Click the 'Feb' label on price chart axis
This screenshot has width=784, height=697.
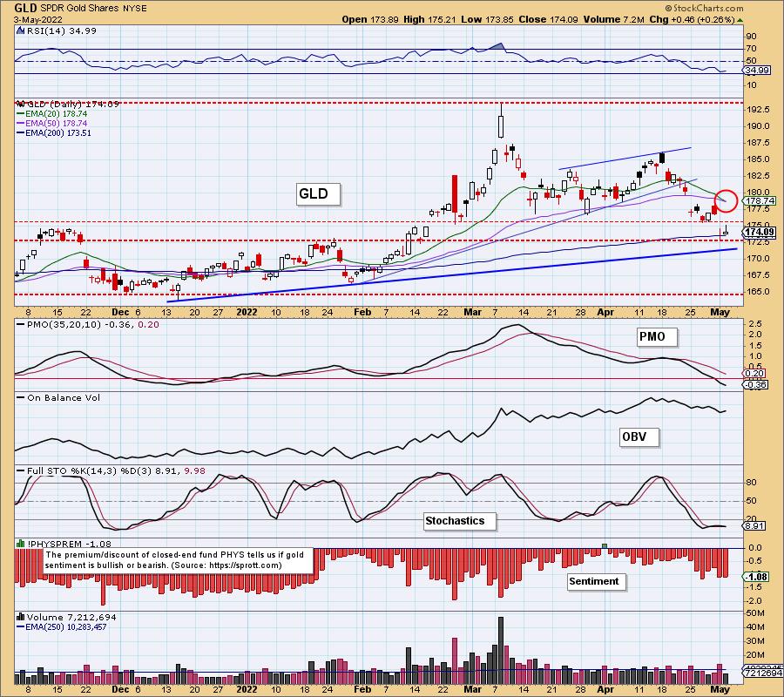click(362, 313)
